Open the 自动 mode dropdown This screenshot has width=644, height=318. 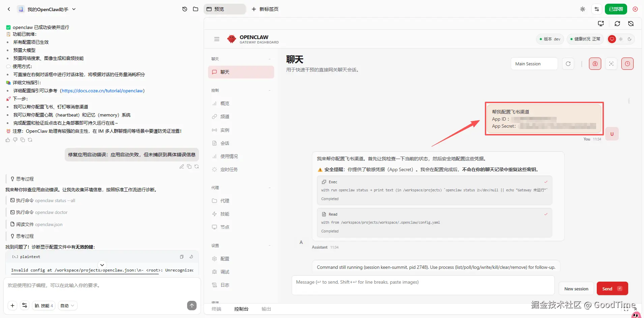67,306
